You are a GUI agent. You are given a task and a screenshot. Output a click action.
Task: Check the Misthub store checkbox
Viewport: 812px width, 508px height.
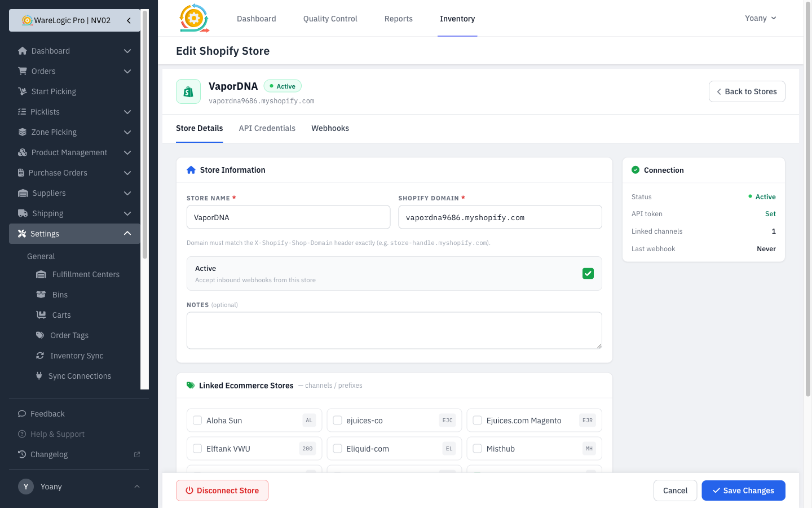pos(478,449)
